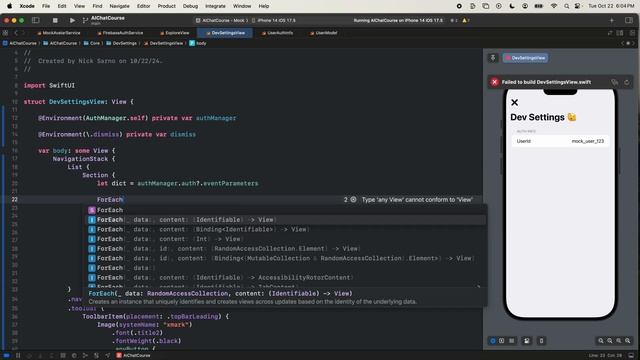Open the body symbol breadcrumb in jump bar
This screenshot has width=640, height=360.
[x=198, y=43]
